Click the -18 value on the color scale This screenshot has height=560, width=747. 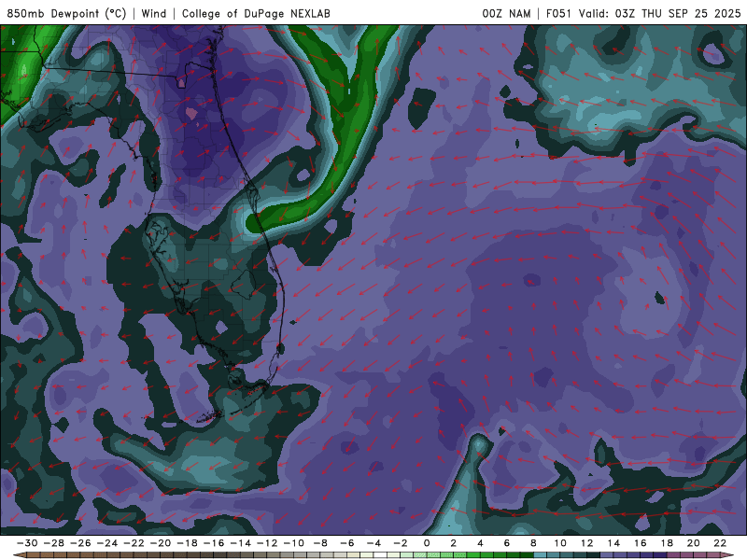(x=188, y=543)
